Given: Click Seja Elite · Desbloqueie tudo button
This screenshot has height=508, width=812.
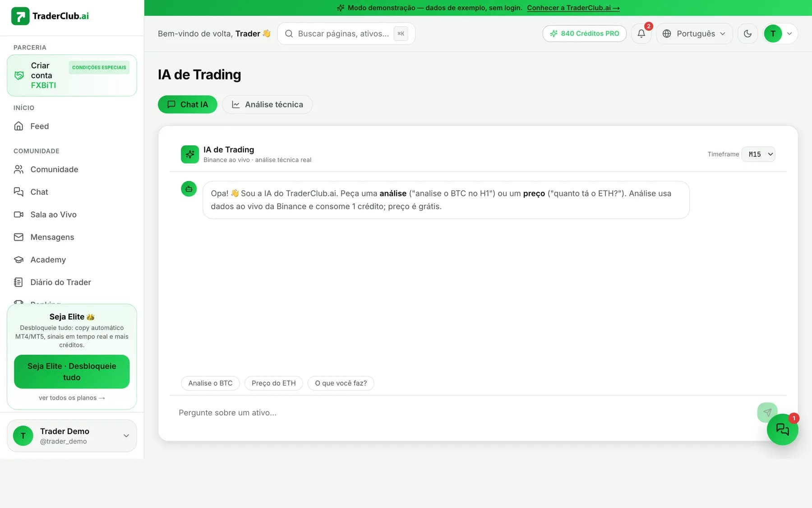Looking at the screenshot, I should click(x=72, y=372).
